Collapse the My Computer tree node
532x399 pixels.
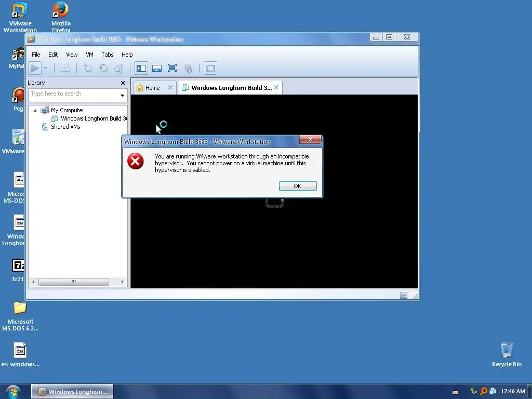pos(35,111)
